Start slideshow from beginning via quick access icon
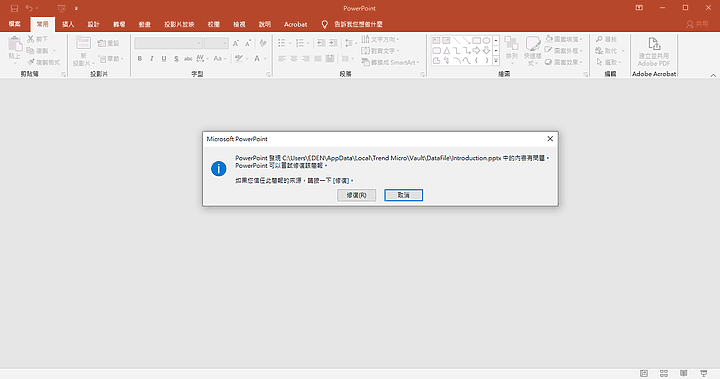The height and width of the screenshot is (379, 720). 62,8
